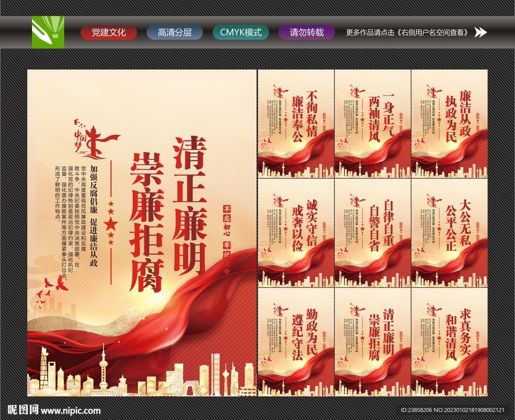Viewport: 515px width, 420px height.
Task: Click the 昵图网 logo text
Action: click(23, 410)
